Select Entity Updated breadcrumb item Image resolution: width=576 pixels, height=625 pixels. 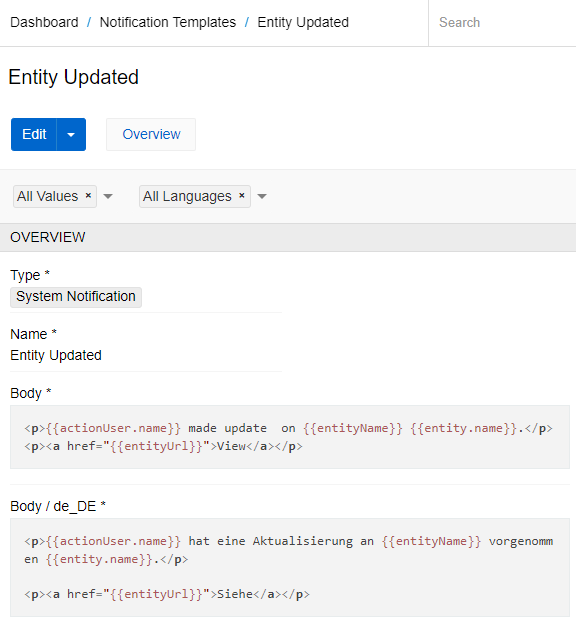[303, 22]
